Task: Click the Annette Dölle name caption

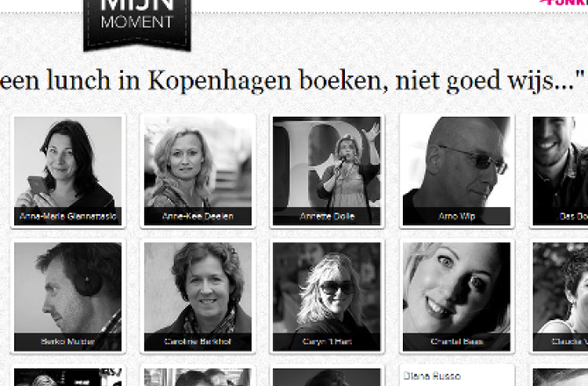Action: click(327, 216)
